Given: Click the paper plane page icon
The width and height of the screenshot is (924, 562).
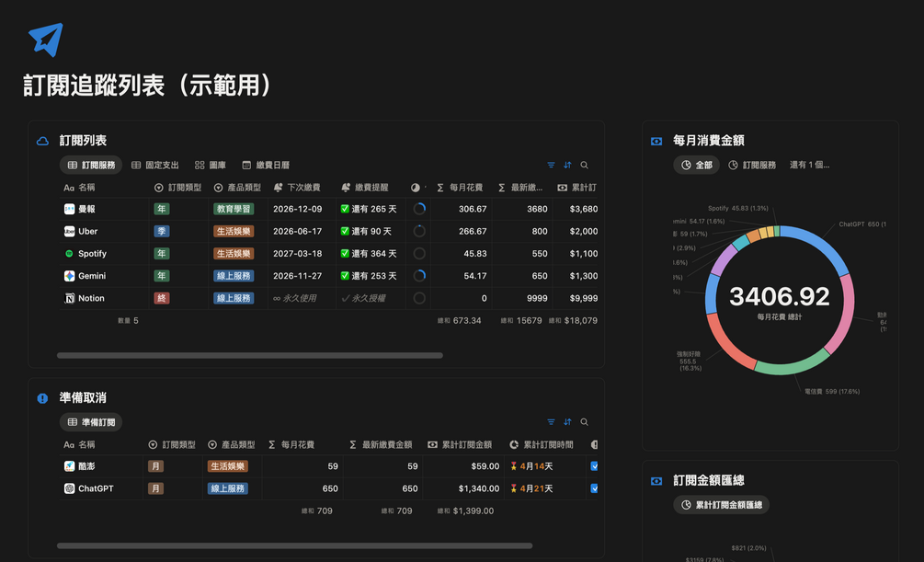Looking at the screenshot, I should coord(45,40).
